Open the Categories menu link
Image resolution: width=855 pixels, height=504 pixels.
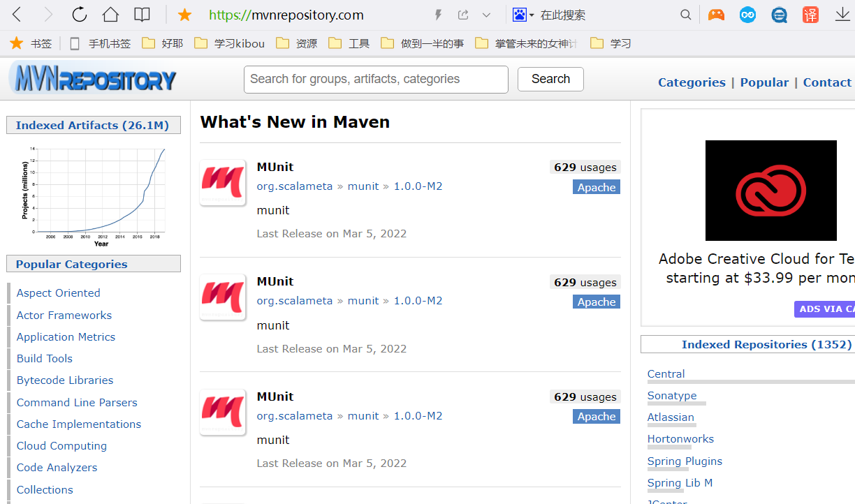[692, 82]
